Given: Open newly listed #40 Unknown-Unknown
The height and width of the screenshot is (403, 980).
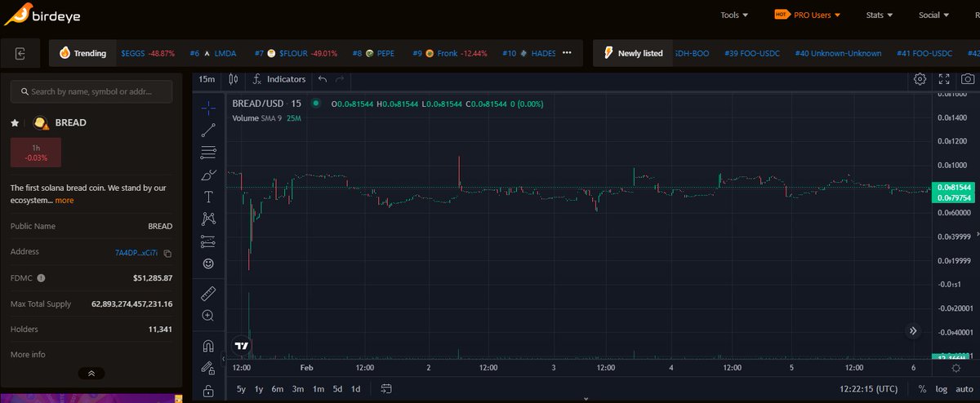Looking at the screenshot, I should pyautogui.click(x=838, y=53).
